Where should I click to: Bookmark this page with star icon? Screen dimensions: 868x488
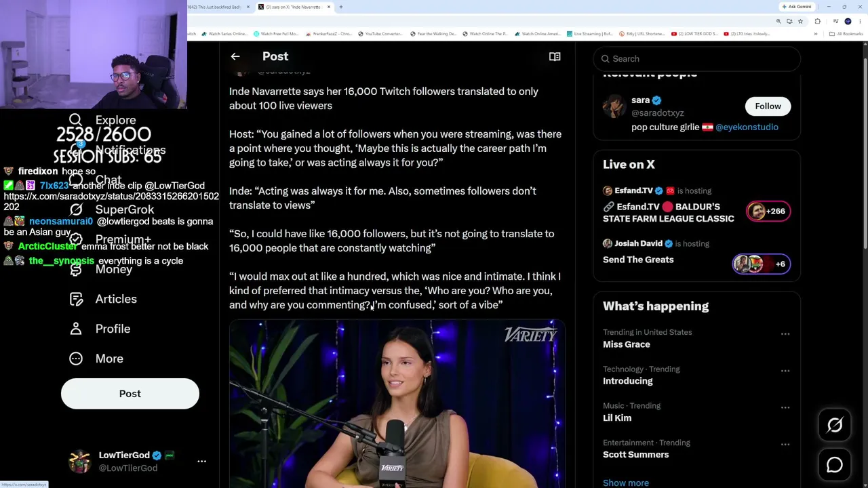tap(800, 22)
